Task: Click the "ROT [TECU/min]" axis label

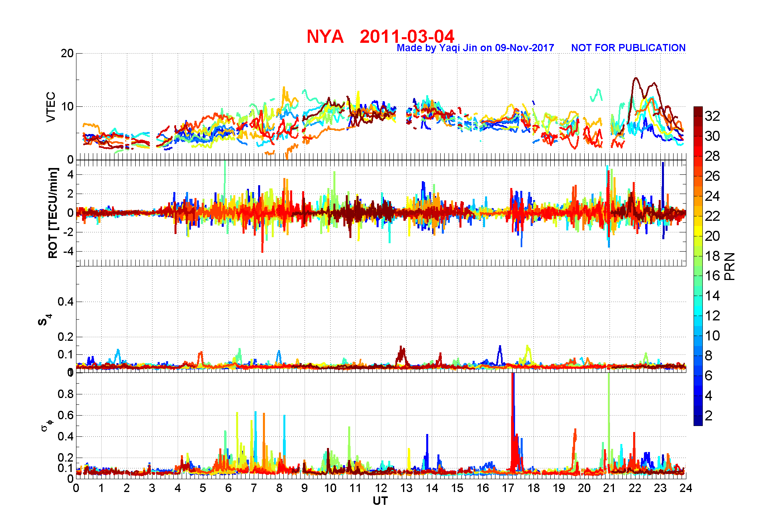Action: tap(53, 213)
